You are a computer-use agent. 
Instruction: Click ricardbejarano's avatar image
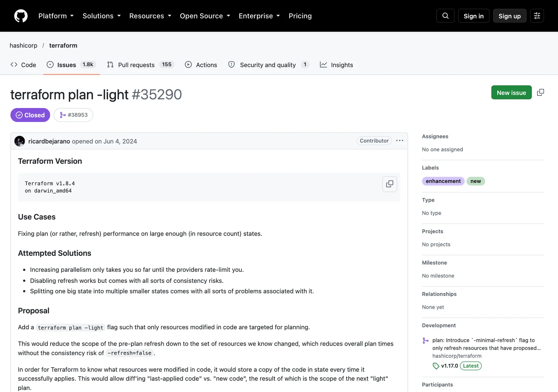pos(20,141)
